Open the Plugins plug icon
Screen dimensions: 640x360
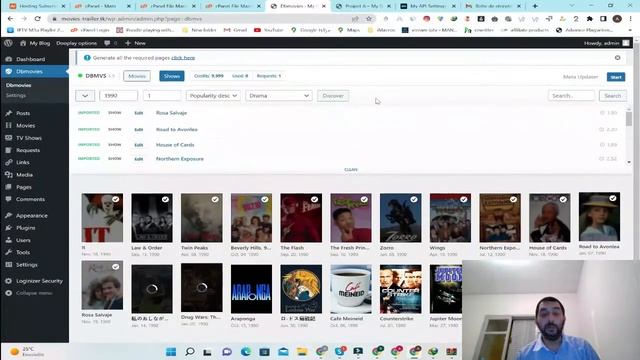(x=9, y=228)
